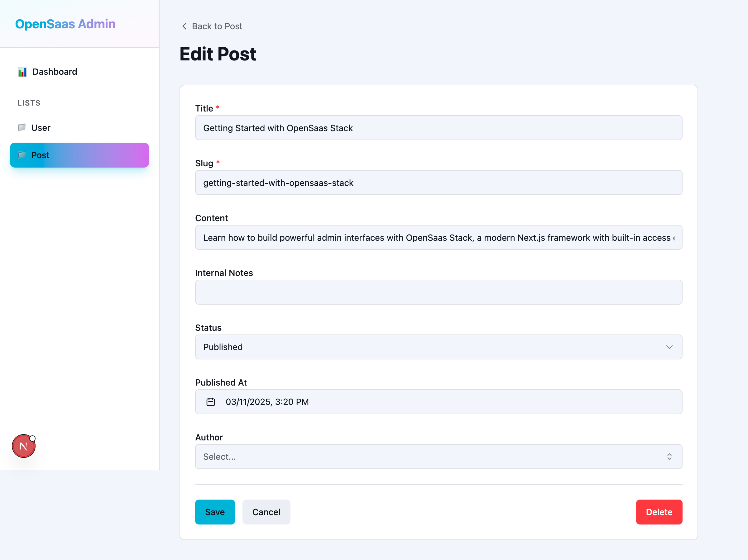Select the User folder icon in sidebar

pyautogui.click(x=22, y=127)
